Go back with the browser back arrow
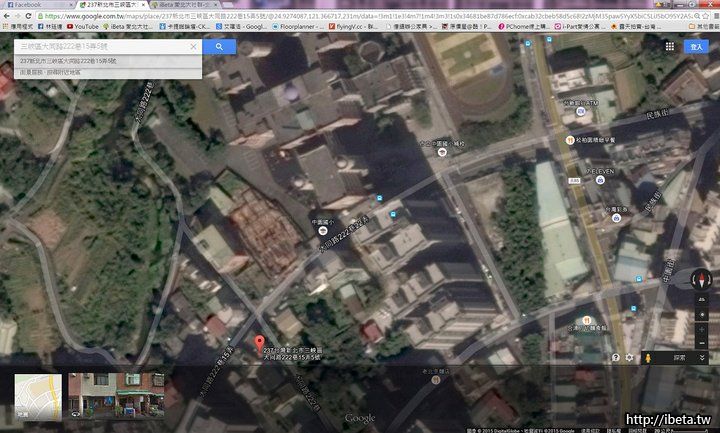This screenshot has width=720, height=433. coord(6,16)
